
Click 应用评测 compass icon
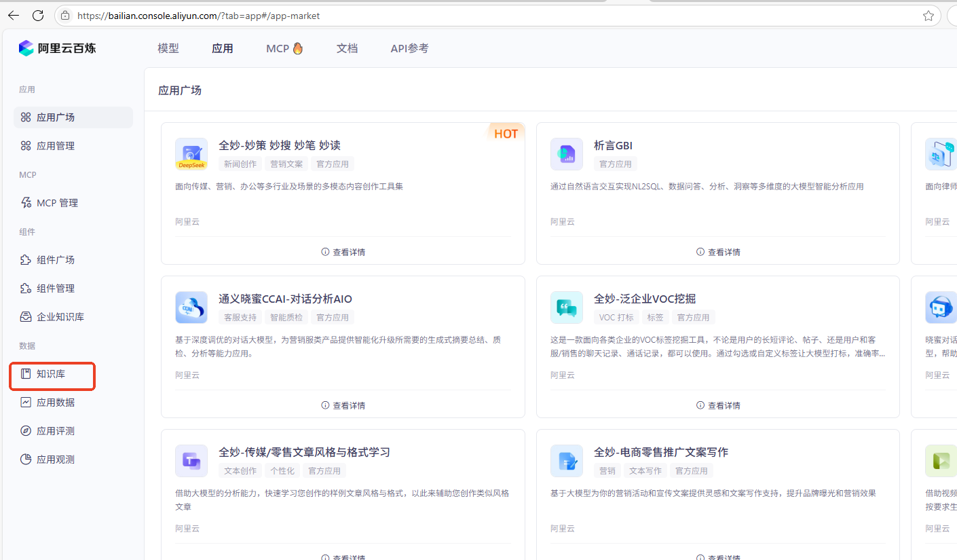26,431
